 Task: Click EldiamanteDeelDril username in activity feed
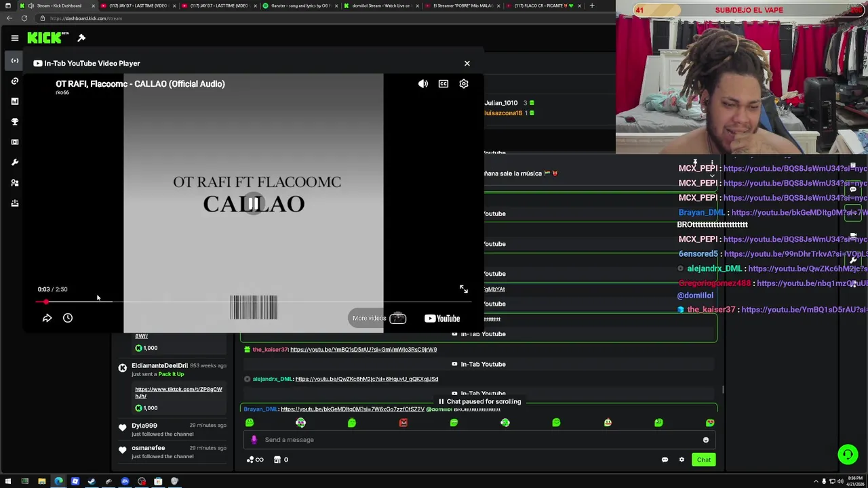coord(159,365)
